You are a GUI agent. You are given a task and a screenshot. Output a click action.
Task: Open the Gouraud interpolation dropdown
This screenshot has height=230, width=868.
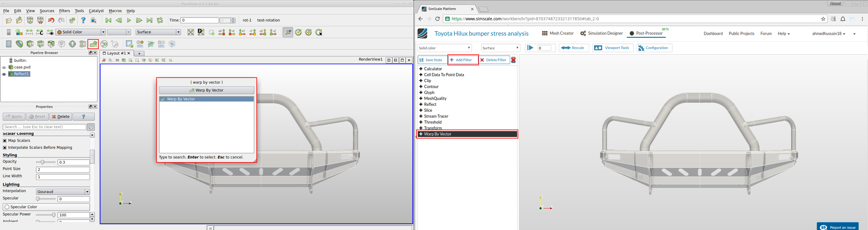63,192
